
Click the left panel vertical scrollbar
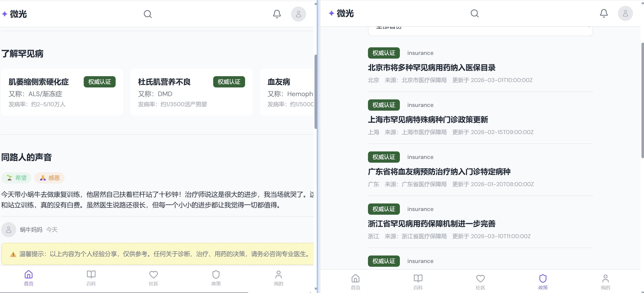pos(315,92)
